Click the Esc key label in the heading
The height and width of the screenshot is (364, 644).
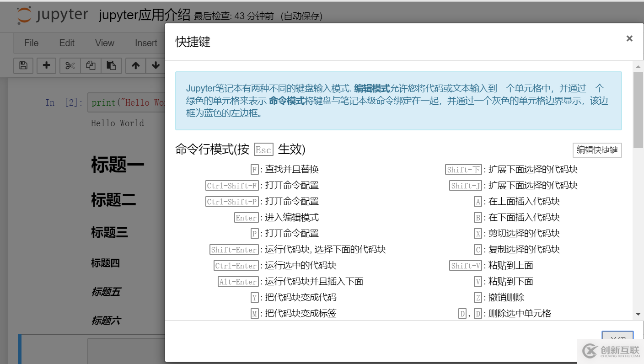263,150
